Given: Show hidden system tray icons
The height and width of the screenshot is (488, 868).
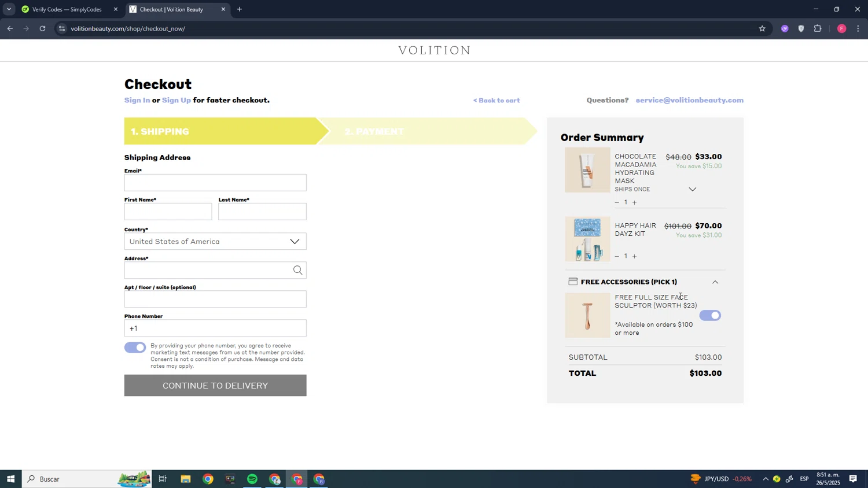Looking at the screenshot, I should tap(766, 479).
